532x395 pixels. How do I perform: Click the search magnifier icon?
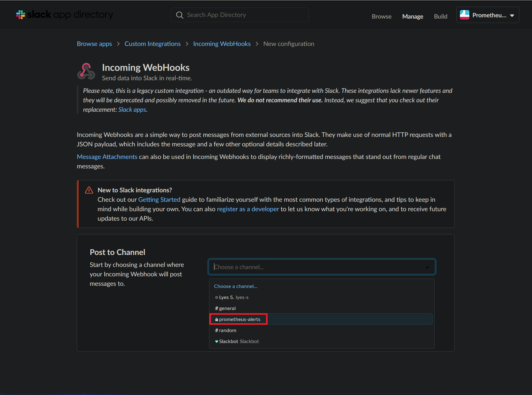point(179,15)
